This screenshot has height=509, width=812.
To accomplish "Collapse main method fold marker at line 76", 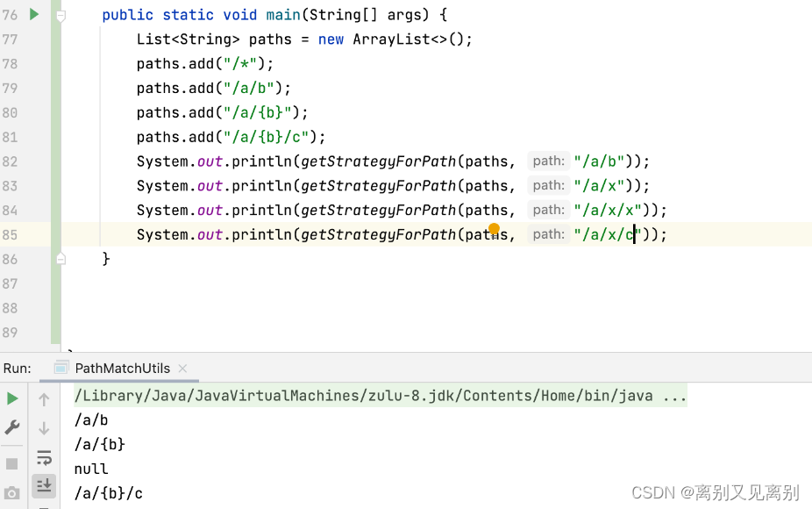I will click(61, 16).
